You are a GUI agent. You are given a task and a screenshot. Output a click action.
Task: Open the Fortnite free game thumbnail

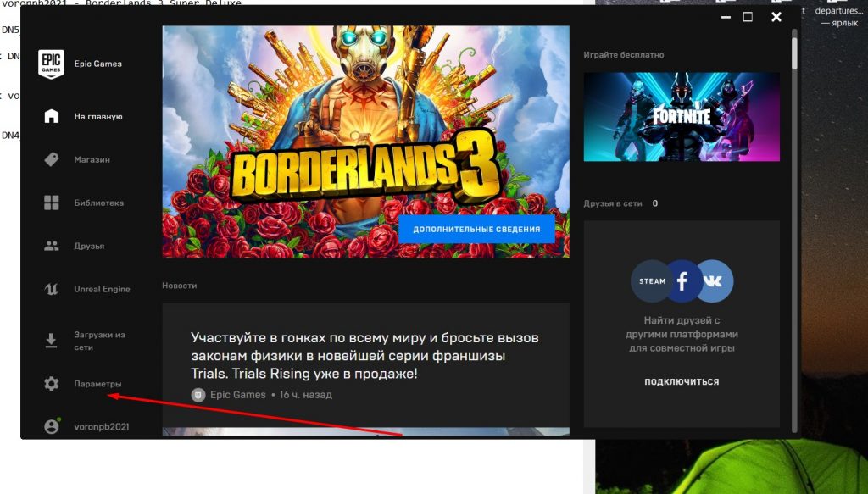coord(682,116)
